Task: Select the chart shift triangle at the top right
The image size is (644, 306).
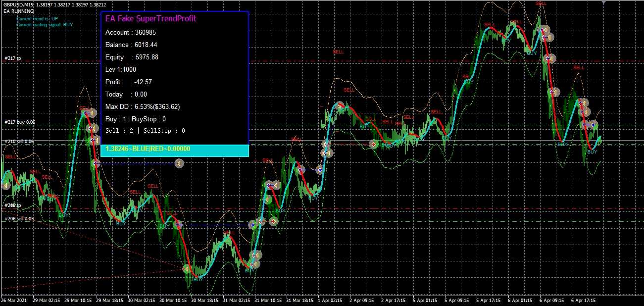Action: 603,2
